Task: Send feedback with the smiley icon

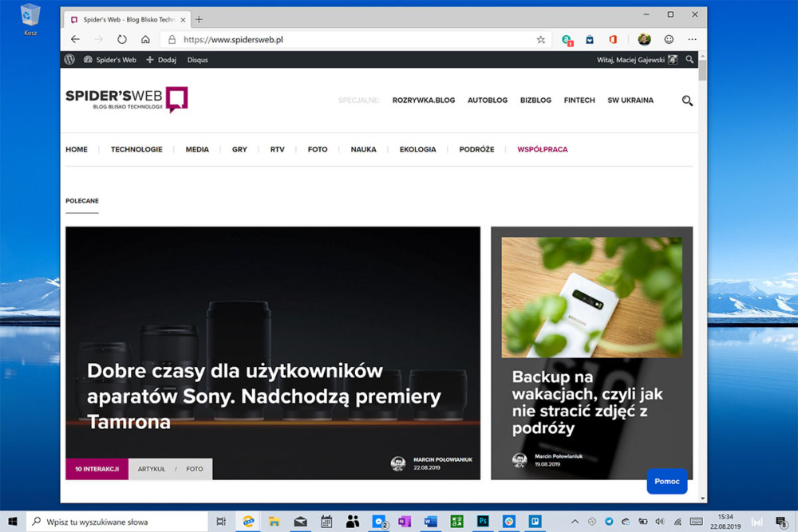Action: (669, 39)
